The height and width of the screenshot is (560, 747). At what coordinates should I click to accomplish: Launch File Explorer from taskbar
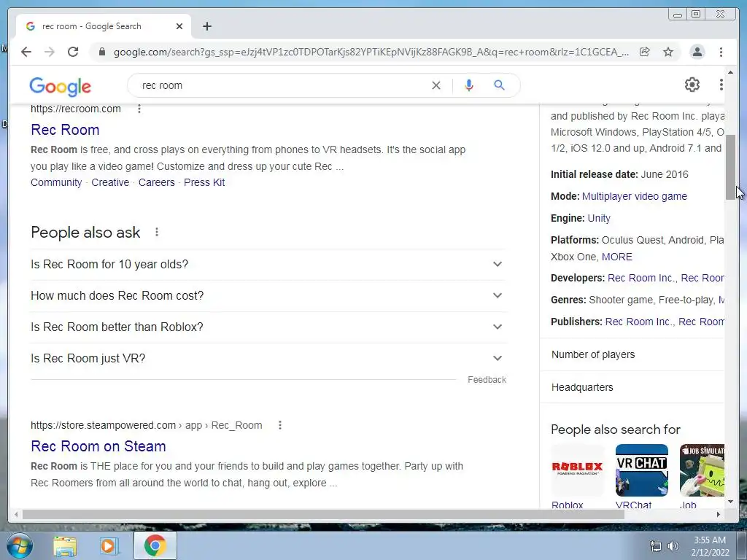pyautogui.click(x=65, y=545)
